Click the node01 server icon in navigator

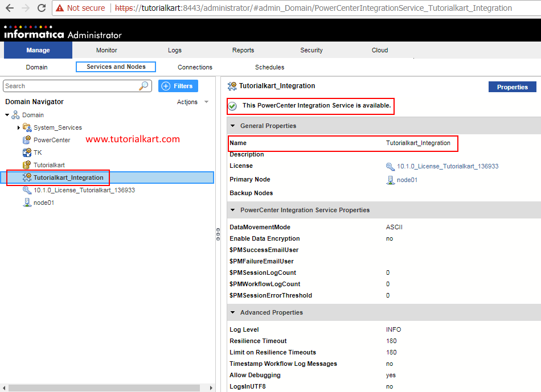27,203
